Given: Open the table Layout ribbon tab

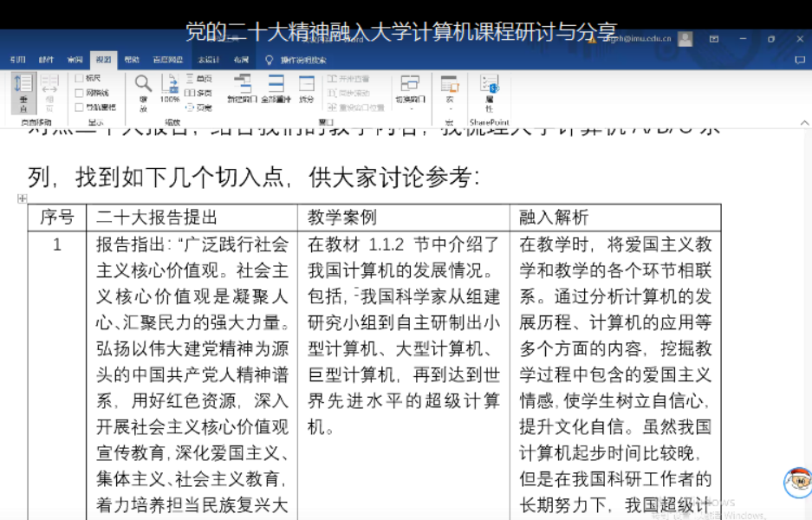Looking at the screenshot, I should (240, 60).
